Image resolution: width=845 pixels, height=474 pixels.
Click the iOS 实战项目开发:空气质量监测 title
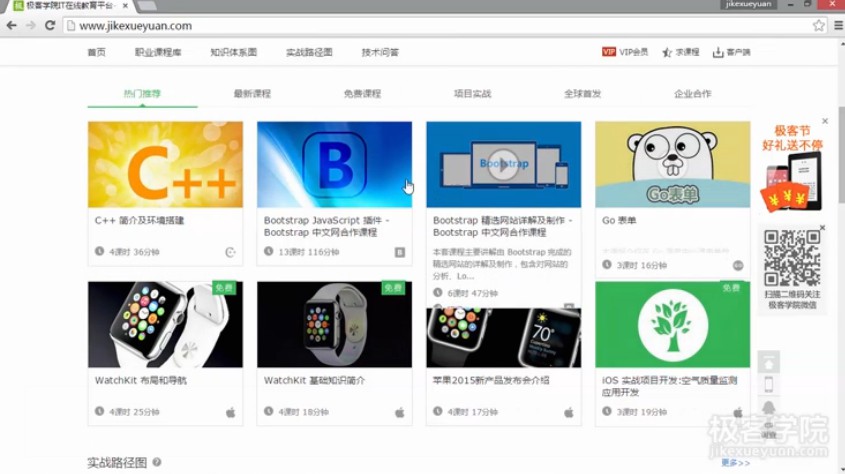[x=670, y=386]
